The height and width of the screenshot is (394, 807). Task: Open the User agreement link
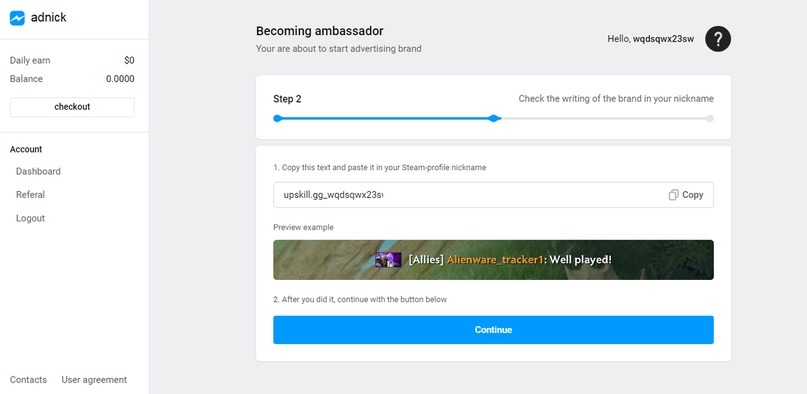pyautogui.click(x=94, y=380)
